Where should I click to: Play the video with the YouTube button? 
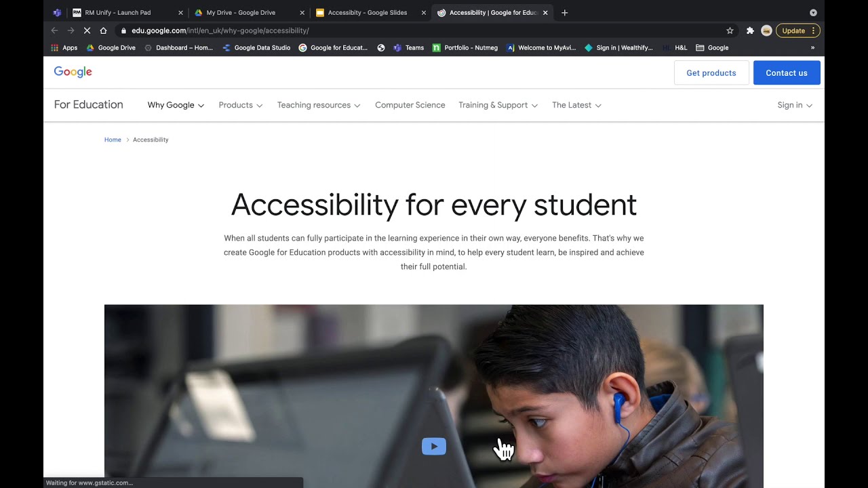434,446
